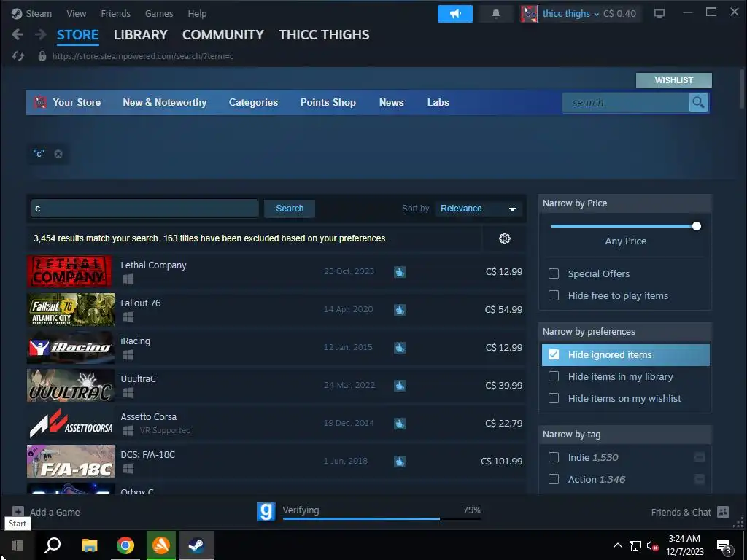The height and width of the screenshot is (560, 747).
Task: Click the WISHLIST button
Action: coord(673,80)
